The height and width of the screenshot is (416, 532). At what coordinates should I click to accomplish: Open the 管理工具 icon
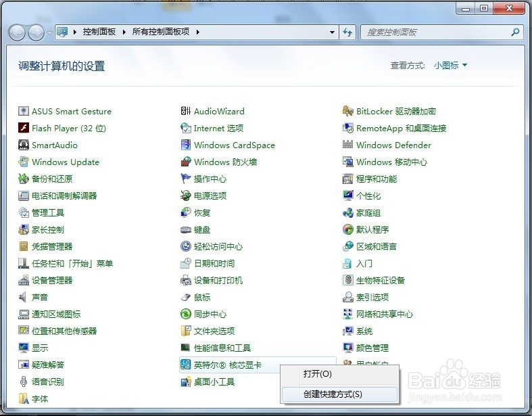(x=24, y=212)
